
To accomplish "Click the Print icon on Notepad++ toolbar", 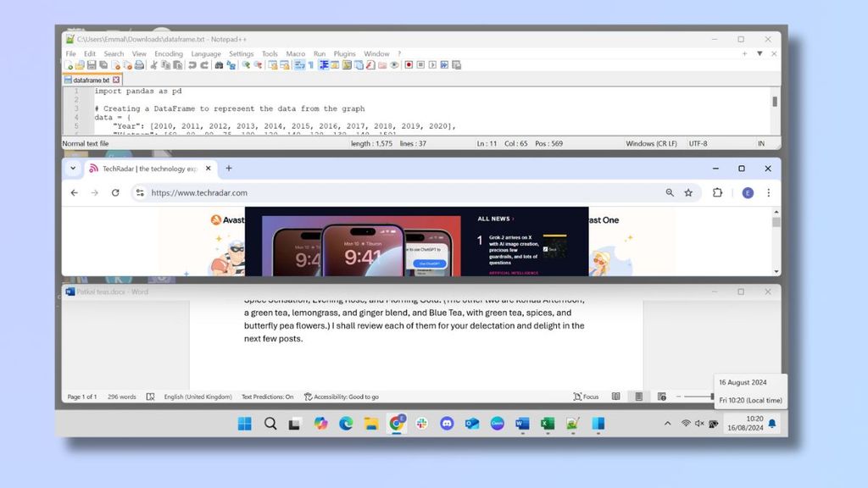I will [x=139, y=64].
